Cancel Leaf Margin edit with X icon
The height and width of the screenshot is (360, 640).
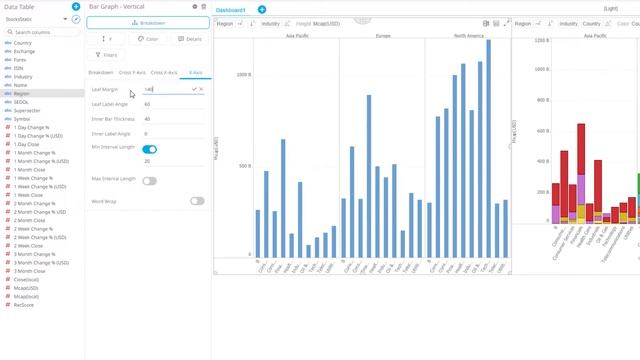tap(201, 89)
